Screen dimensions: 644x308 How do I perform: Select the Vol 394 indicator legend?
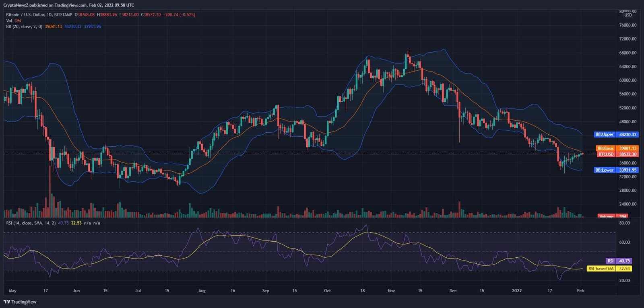coord(14,21)
